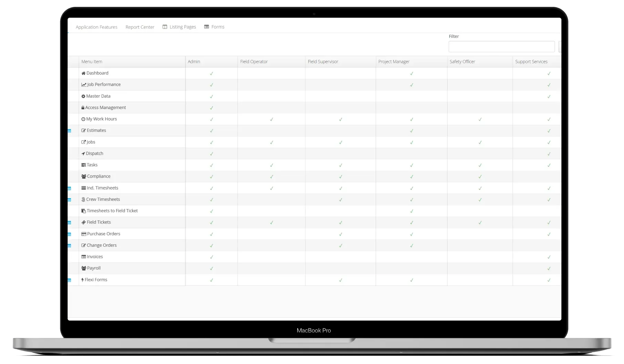Image resolution: width=624 pixels, height=364 pixels.
Task: Open the Listing Pages section
Action: (183, 26)
